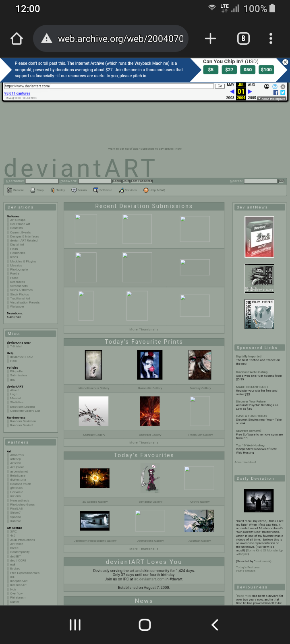Open the Wallpaper gallery link
Screen dimensions: 290x644
pos(17,307)
